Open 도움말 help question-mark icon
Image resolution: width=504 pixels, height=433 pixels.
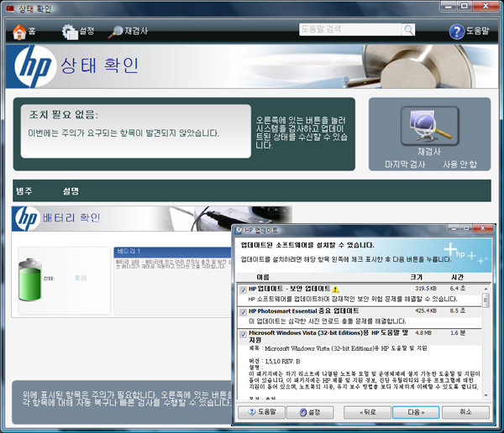coord(456,32)
